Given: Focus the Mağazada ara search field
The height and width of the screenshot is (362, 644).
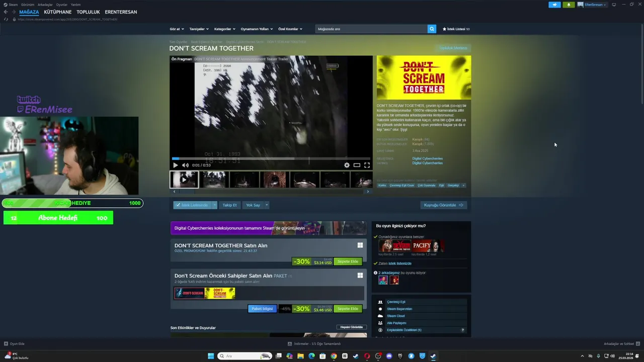Looking at the screenshot, I should tap(371, 29).
